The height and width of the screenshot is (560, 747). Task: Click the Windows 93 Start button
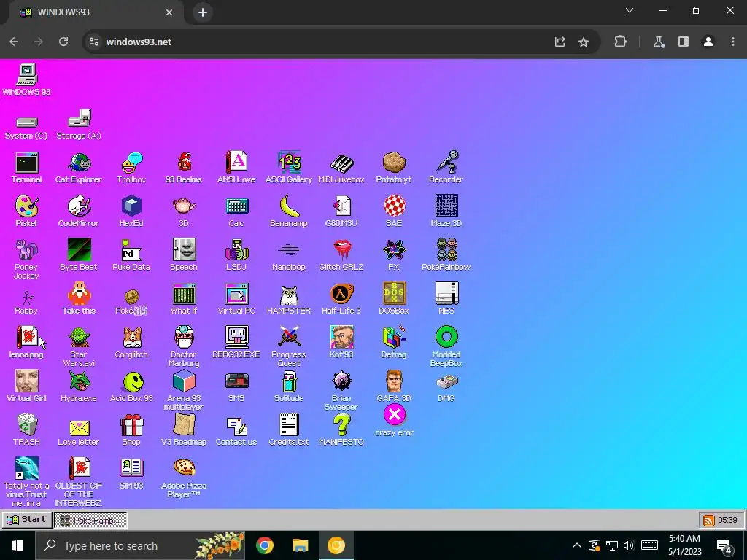click(27, 519)
